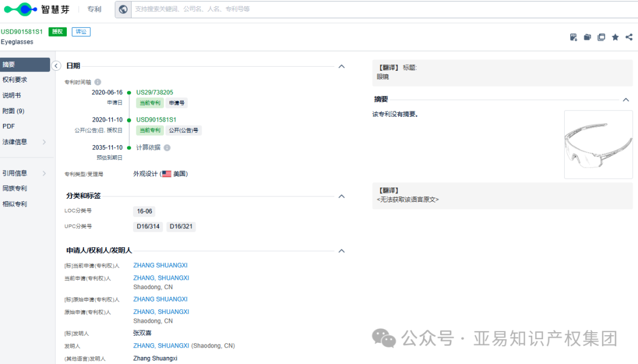Open the PDF download icon
This screenshot has width=638, height=364.
[573, 37]
